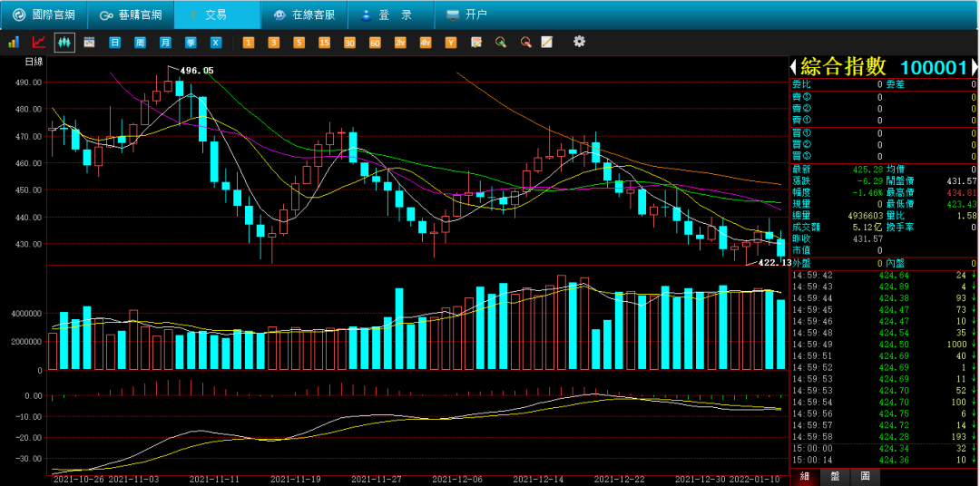Click the 422.13 low price label

pyautogui.click(x=774, y=263)
